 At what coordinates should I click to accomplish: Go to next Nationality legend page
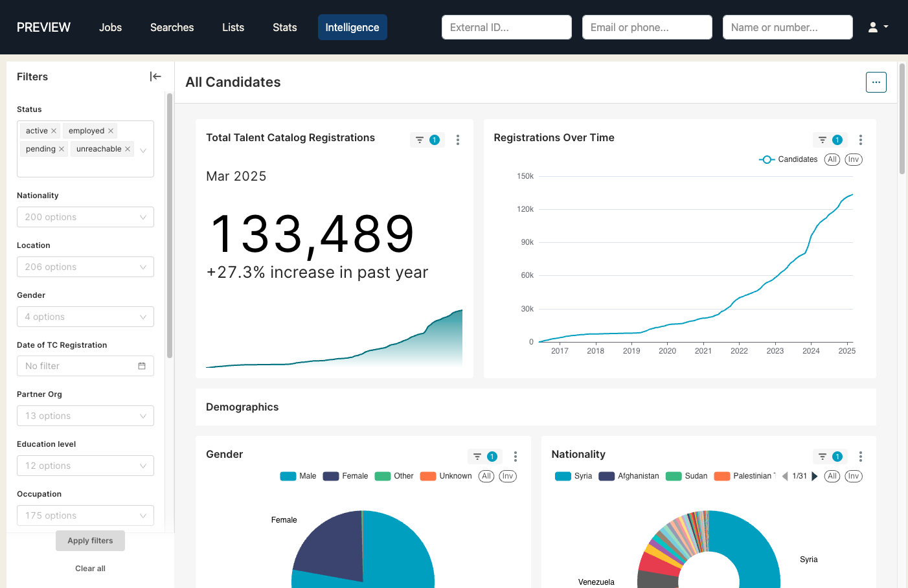coord(815,476)
